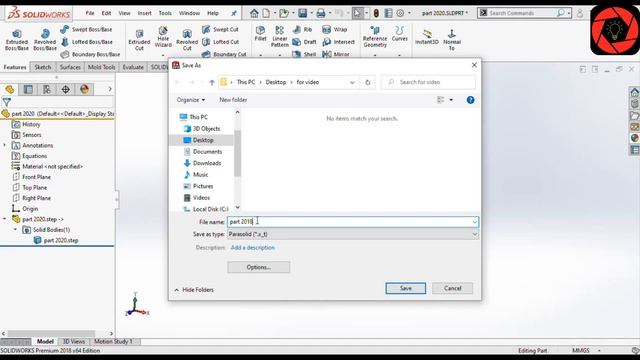
Task: Choose the Rib feature
Action: click(x=302, y=29)
